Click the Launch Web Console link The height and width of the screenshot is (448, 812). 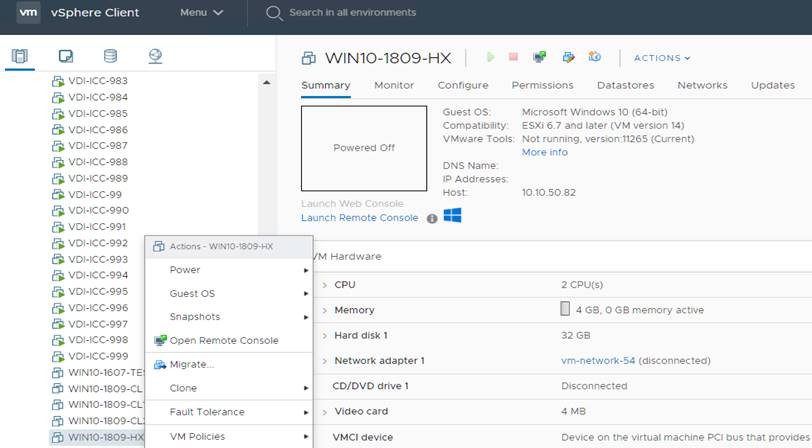(352, 204)
